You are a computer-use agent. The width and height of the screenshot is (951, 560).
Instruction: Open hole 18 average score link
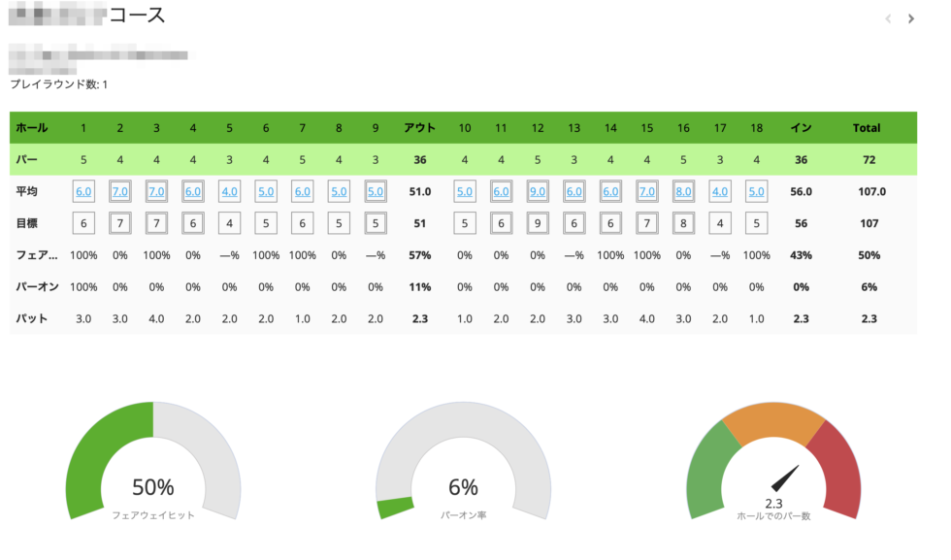[x=757, y=192]
